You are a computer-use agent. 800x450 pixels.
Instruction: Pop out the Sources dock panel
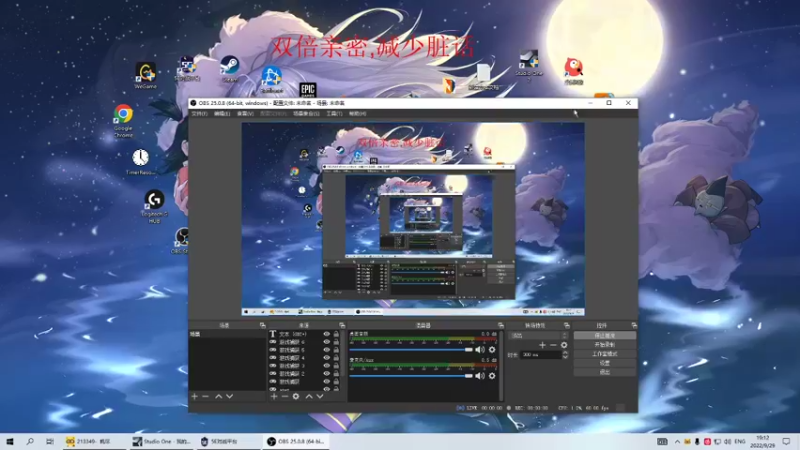342,325
